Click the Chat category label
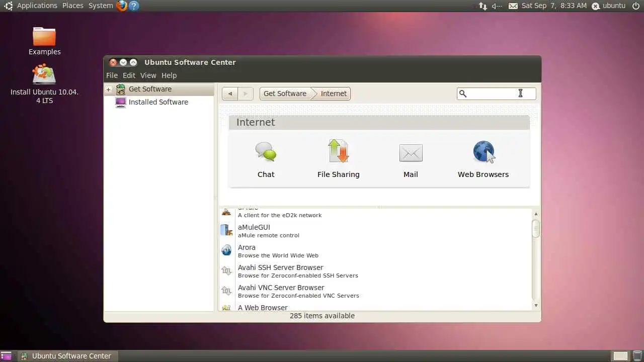This screenshot has width=644, height=362. coord(266,174)
